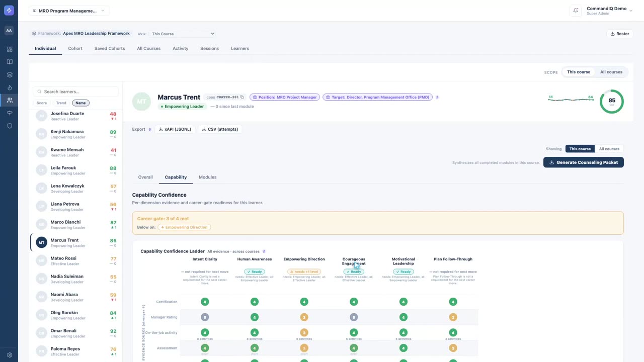644x362 pixels.
Task: Export xAPI (JSONL) file
Action: (x=175, y=129)
